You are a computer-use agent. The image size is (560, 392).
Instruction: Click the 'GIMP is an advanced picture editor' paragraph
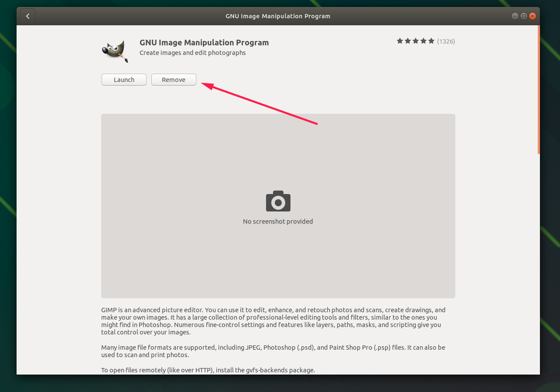pos(273,321)
